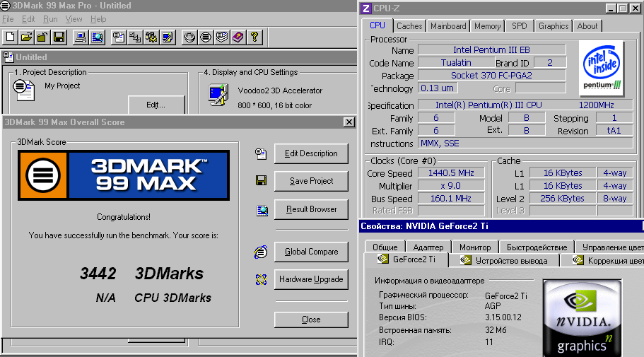
Task: Click the project description document toolbar icon
Action: (119, 37)
